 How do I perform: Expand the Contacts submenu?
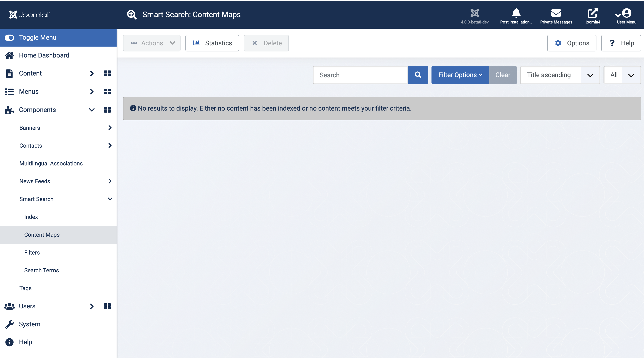[x=110, y=146]
